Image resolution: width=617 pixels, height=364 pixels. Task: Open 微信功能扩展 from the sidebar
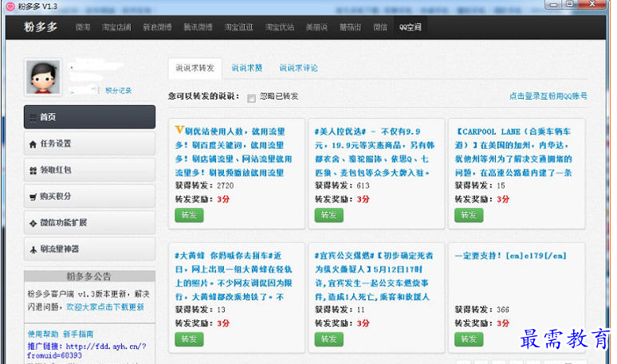pos(90,222)
